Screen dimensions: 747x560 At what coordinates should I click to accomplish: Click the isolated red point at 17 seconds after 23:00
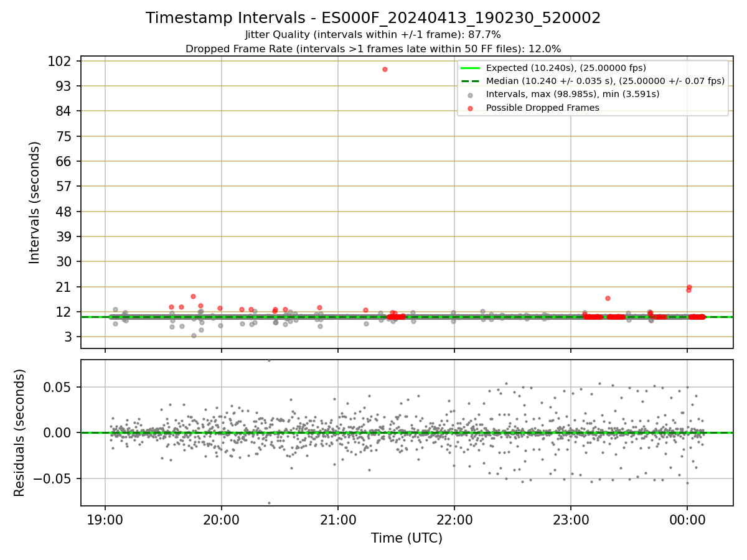(x=608, y=298)
